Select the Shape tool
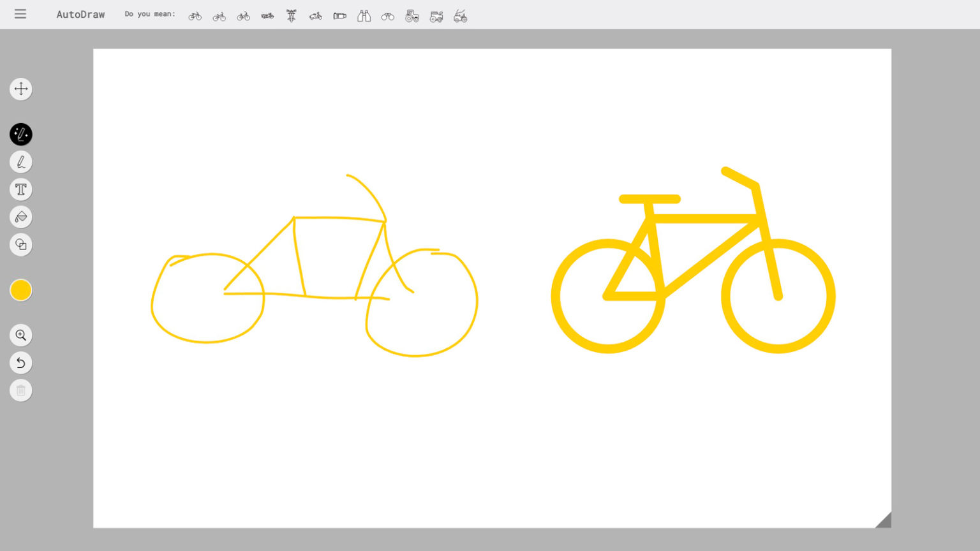This screenshot has width=980, height=551. (x=21, y=244)
